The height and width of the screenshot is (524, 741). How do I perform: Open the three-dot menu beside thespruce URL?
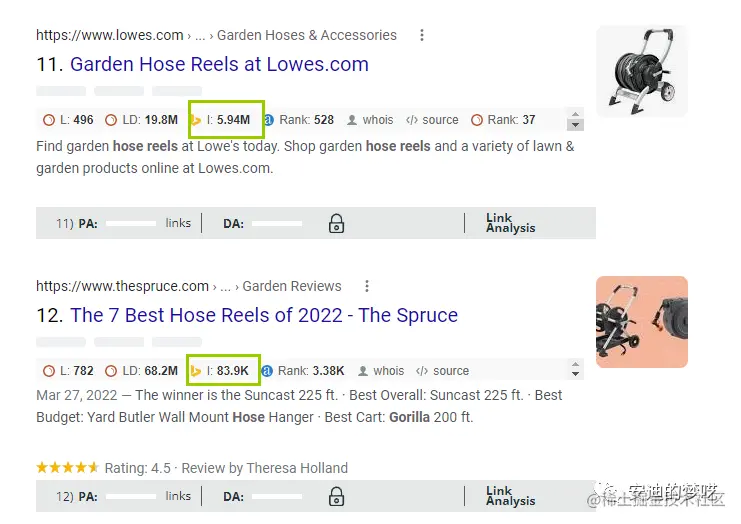point(367,286)
